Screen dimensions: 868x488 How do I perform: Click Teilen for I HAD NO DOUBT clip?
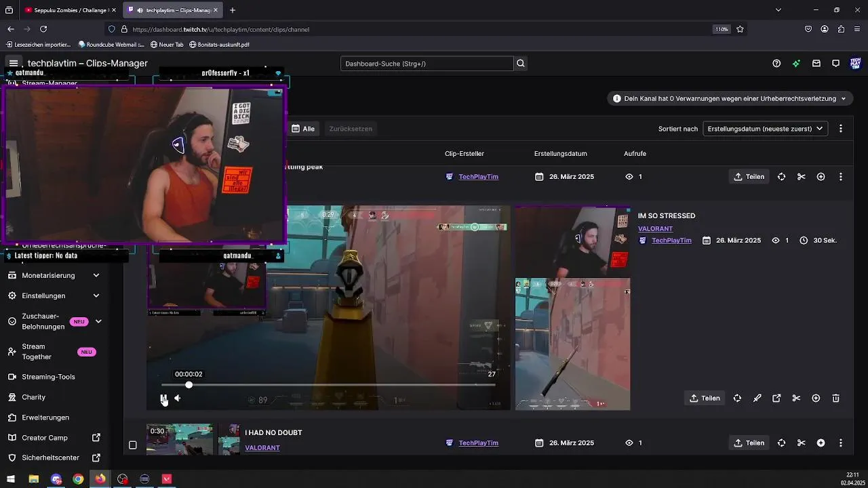[x=749, y=443]
